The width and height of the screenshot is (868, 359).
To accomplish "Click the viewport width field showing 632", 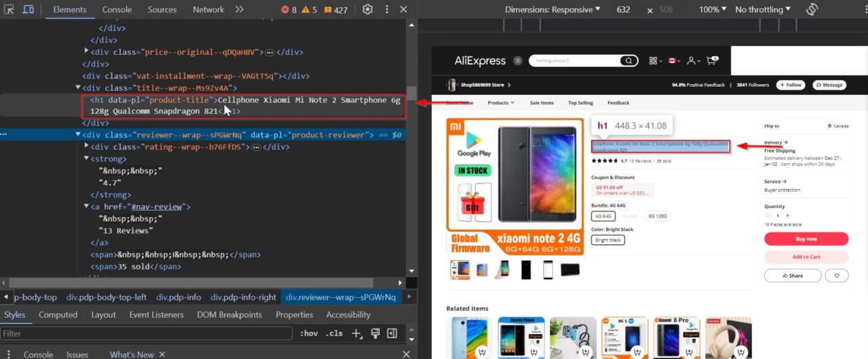I will (x=623, y=9).
